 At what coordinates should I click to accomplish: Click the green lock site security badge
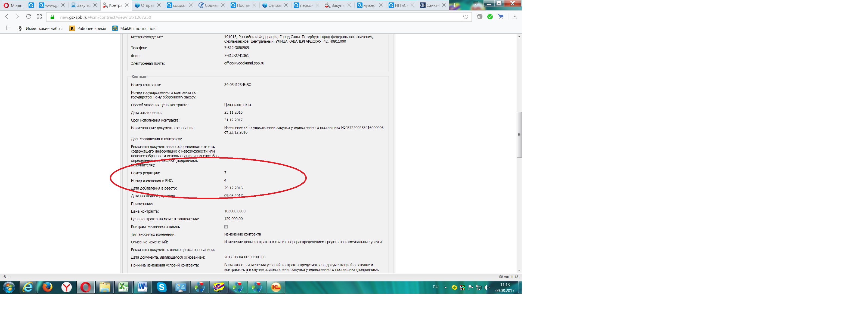pyautogui.click(x=52, y=17)
